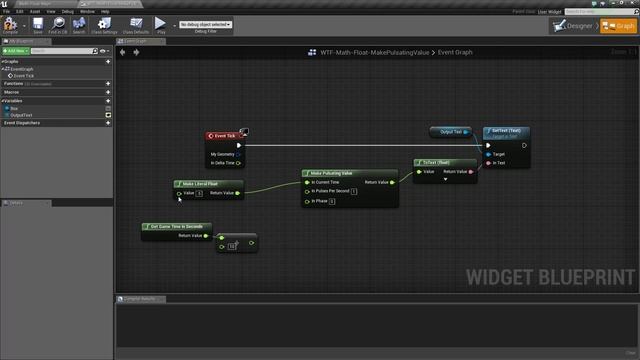The image size is (640, 360).
Task: Select the Compiler Results tab
Action: [x=140, y=299]
